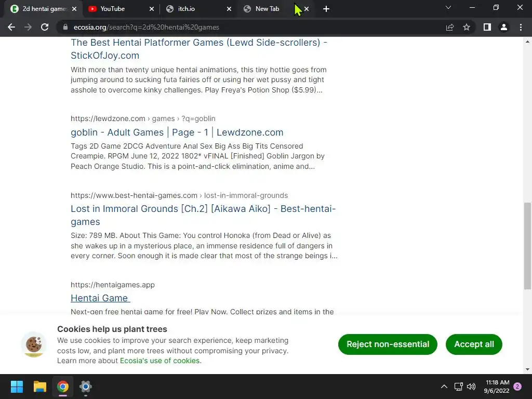Bookmark this page with the star icon
Screen dimensions: 532x399
click(467, 27)
